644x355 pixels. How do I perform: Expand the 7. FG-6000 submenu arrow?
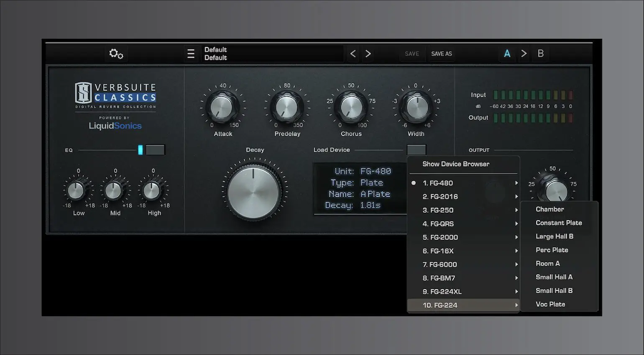tap(516, 264)
